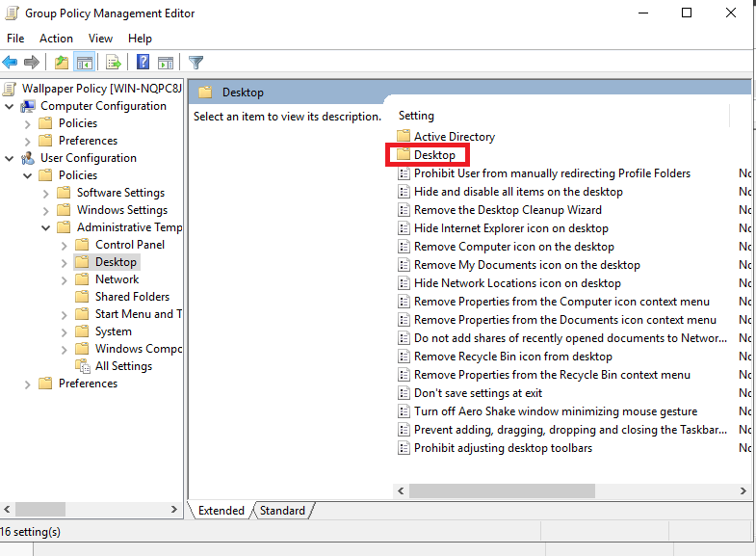
Task: Click the Wallpaper Policy root scroll icon
Action: 10,89
